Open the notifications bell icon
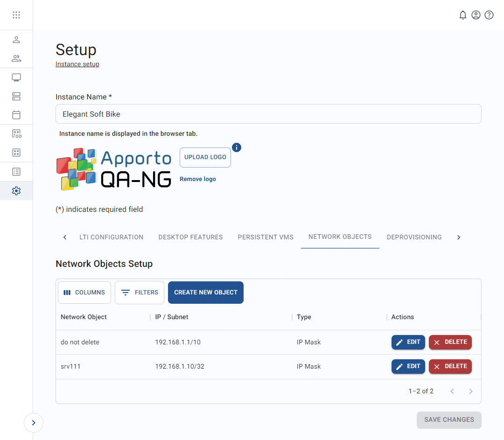Image resolution: width=504 pixels, height=440 pixels. coord(463,14)
